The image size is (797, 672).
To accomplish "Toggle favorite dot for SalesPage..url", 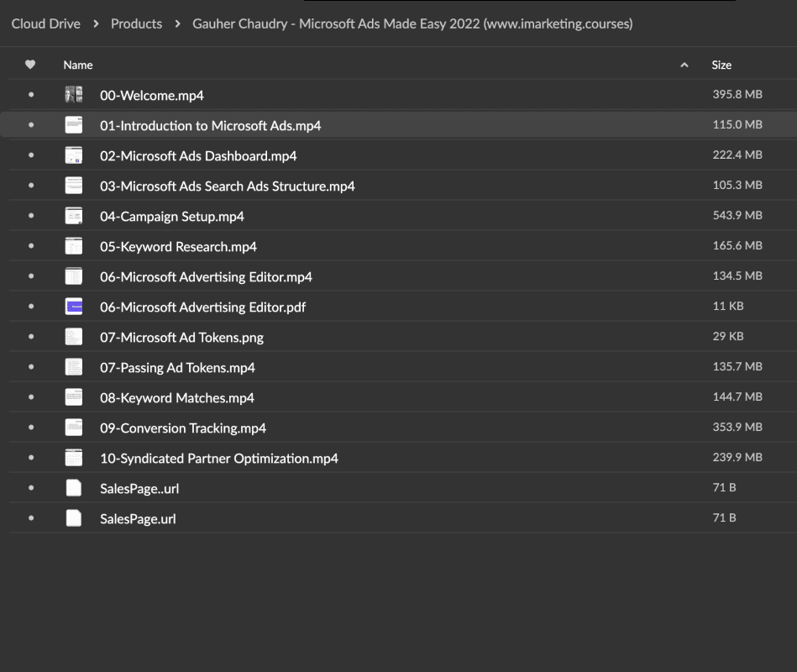I will pos(31,488).
